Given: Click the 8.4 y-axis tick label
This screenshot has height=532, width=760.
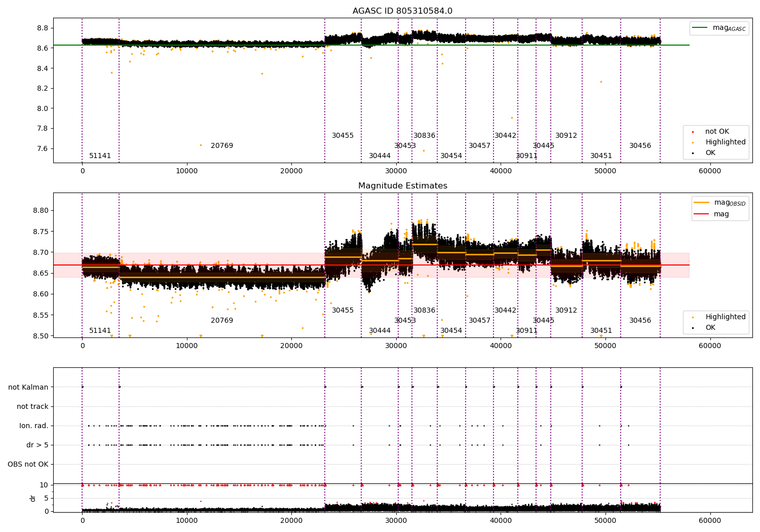Looking at the screenshot, I should click(43, 68).
